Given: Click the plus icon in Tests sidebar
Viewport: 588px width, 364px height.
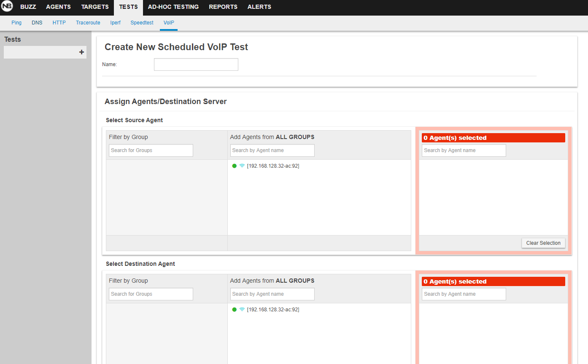Looking at the screenshot, I should pyautogui.click(x=82, y=52).
